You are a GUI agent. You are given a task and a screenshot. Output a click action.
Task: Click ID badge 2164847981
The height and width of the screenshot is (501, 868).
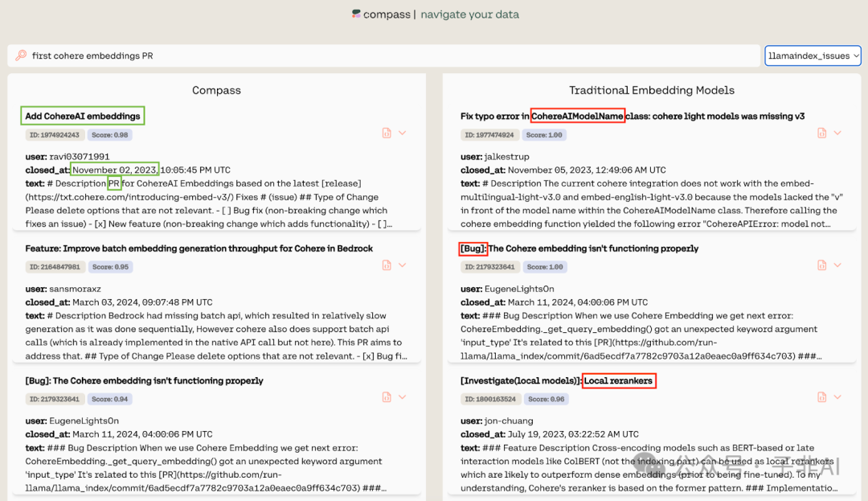tap(55, 267)
